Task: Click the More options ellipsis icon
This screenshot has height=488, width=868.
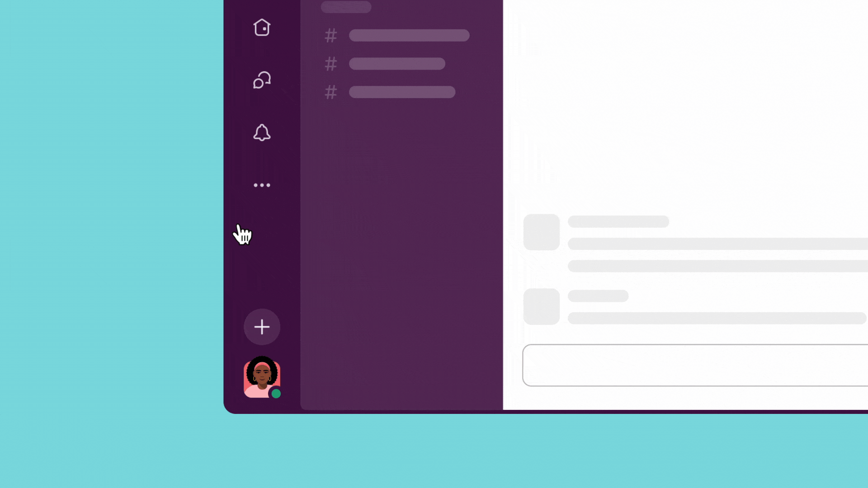Action: (262, 185)
